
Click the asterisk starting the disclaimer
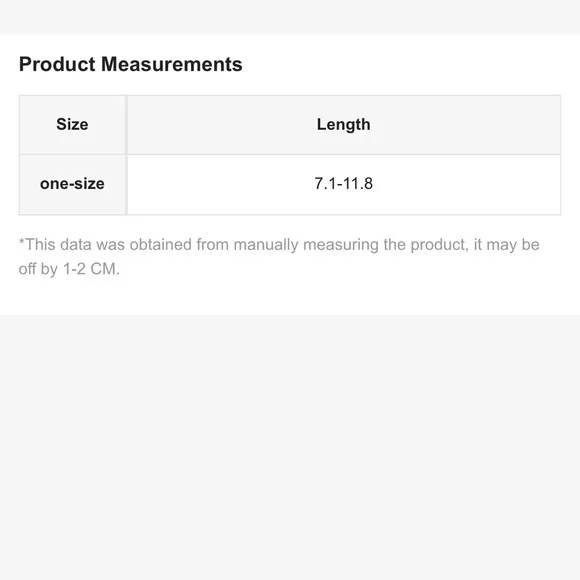tap(21, 242)
